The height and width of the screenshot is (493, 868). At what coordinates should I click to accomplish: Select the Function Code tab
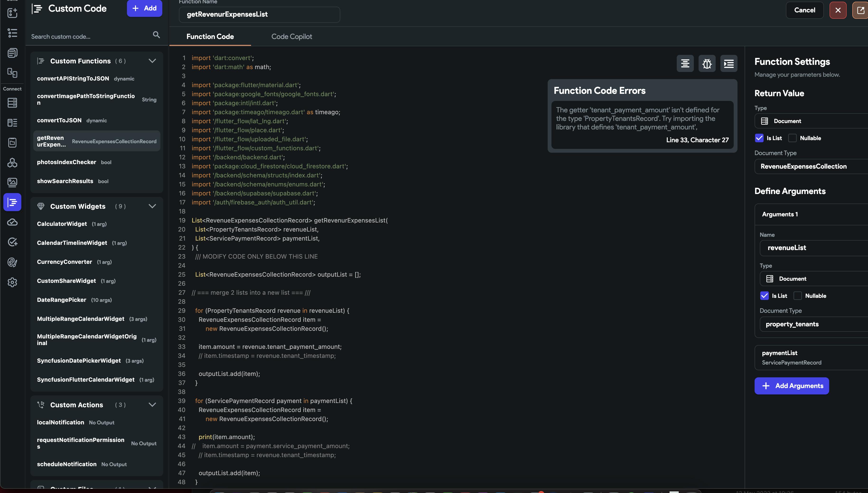click(x=210, y=37)
